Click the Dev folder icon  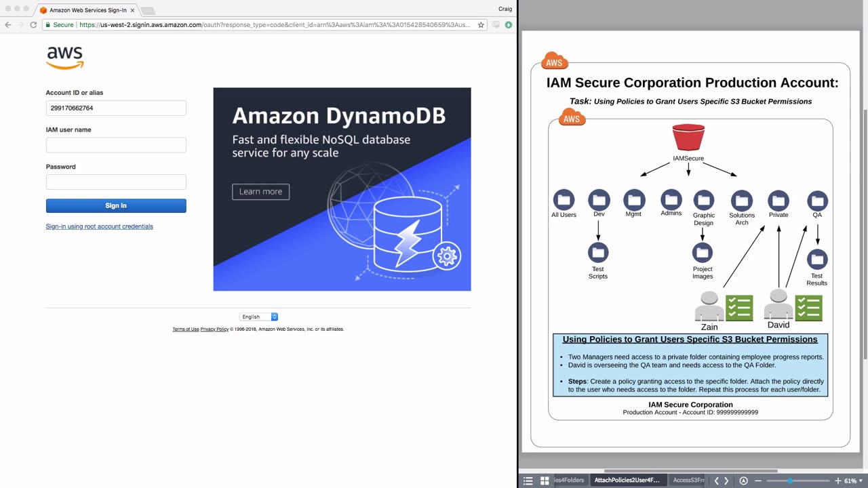599,200
